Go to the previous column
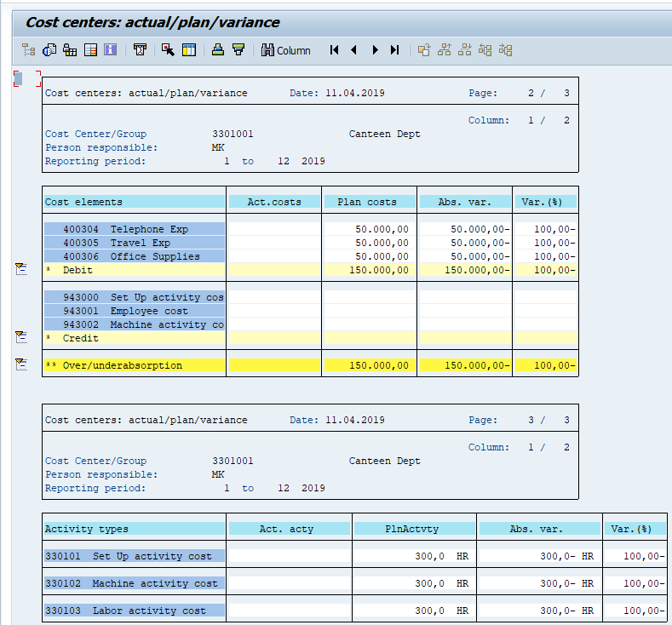672x625 pixels. coord(353,50)
